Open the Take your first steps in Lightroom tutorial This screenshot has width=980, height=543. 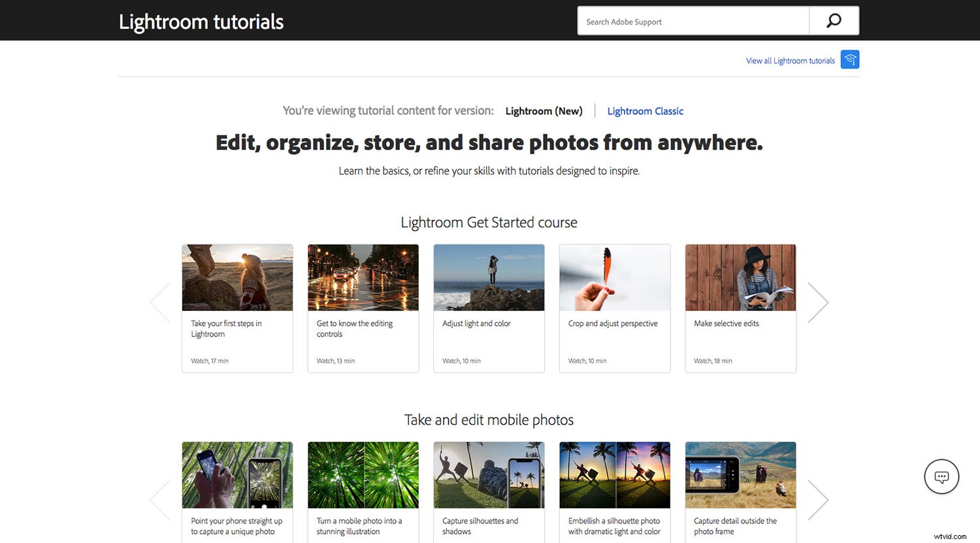click(237, 277)
